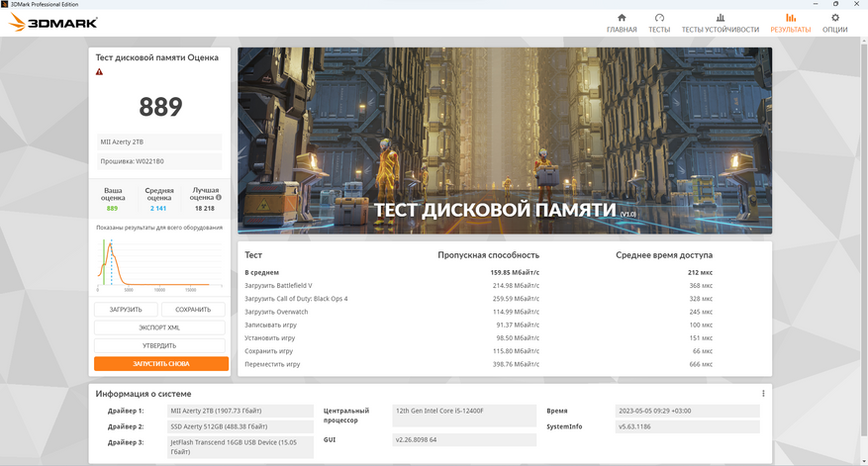Click the Информация о системе heading

(x=144, y=394)
